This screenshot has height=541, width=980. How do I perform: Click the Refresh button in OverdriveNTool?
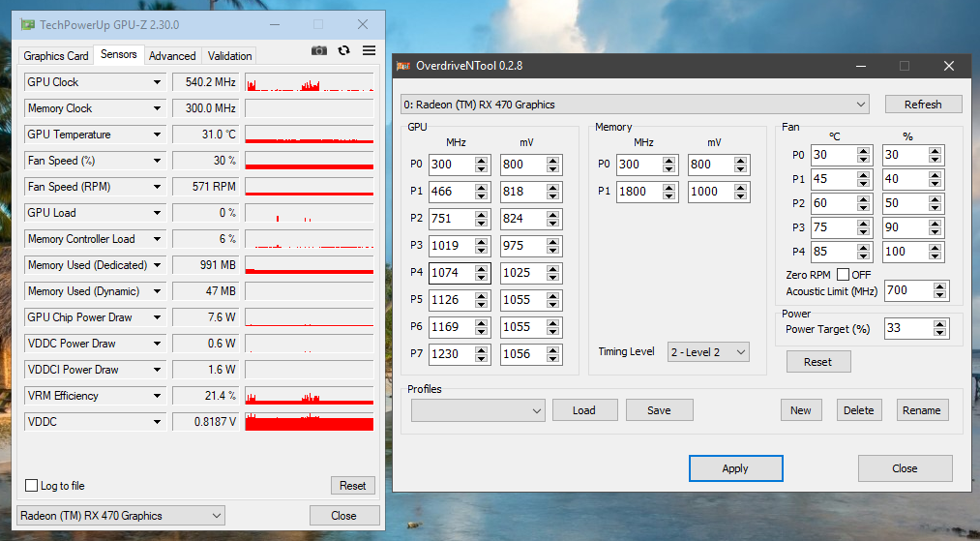point(923,105)
